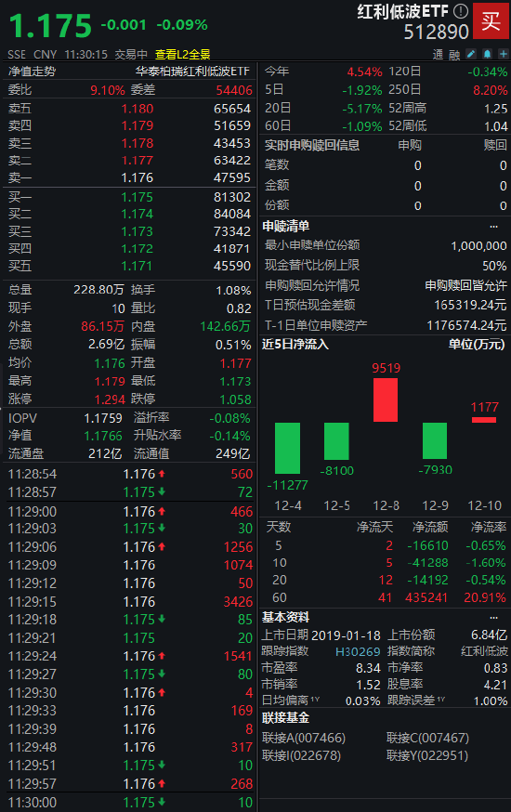Click the 跟踪误差 value 1.00%

491,701
